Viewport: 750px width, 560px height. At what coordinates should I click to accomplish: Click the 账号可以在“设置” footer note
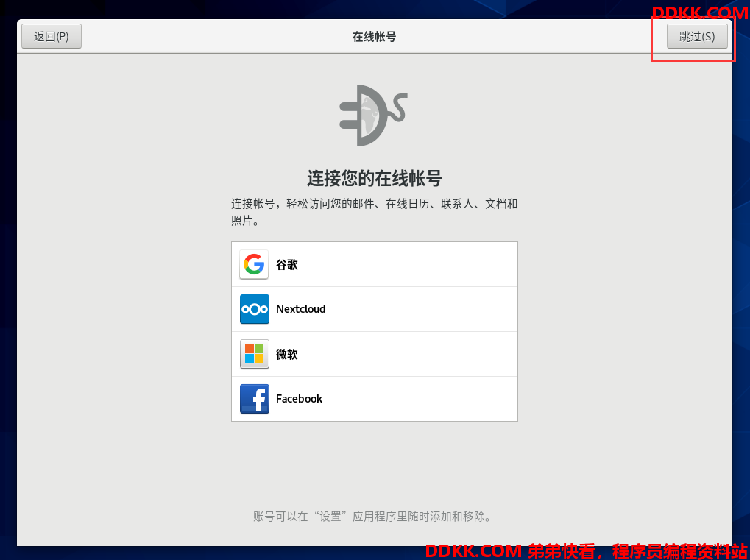point(372,517)
